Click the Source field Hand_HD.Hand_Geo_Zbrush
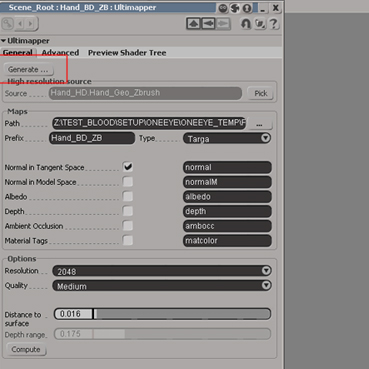 tap(145, 93)
